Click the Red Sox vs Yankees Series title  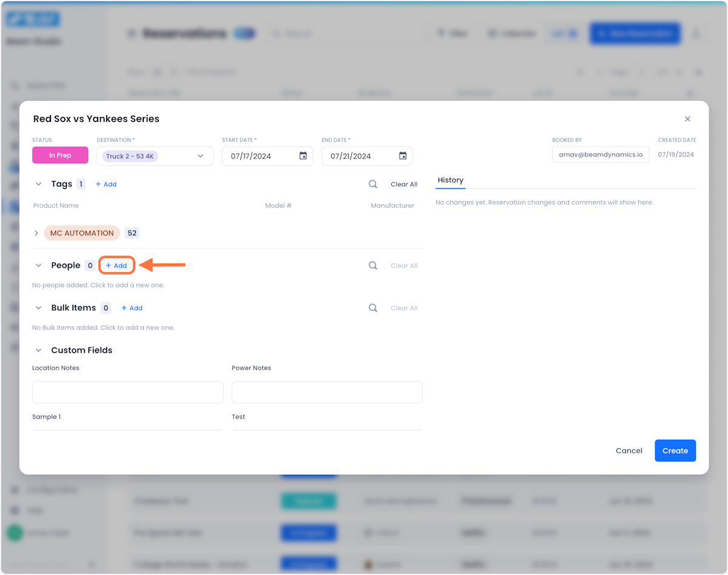(x=96, y=119)
